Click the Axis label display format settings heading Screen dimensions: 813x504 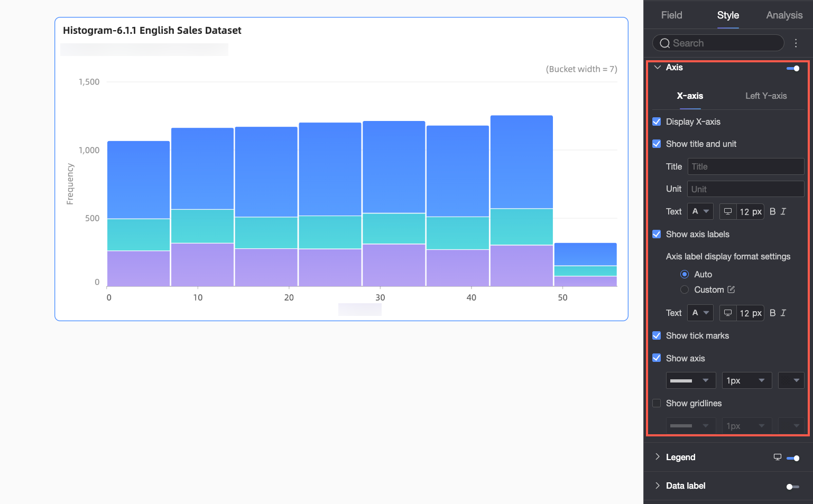tap(728, 256)
